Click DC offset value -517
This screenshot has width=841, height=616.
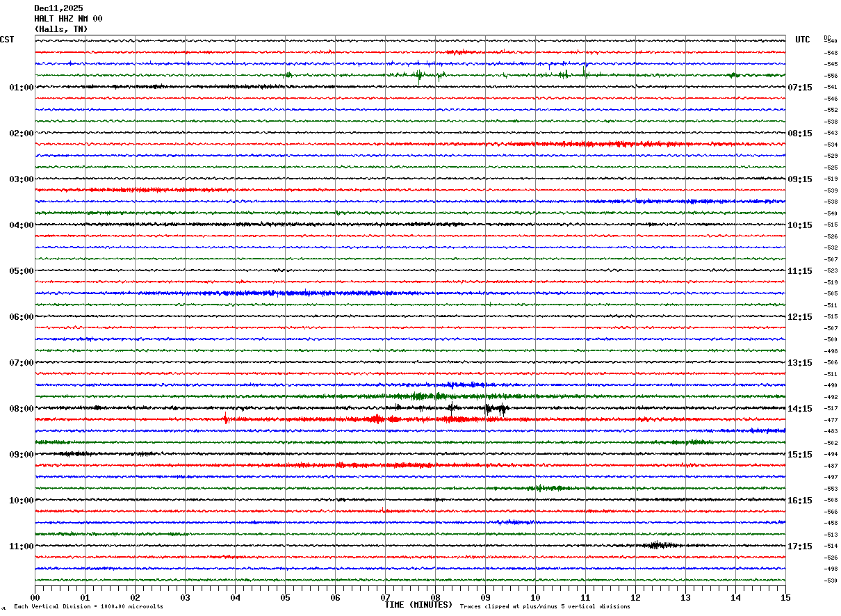[x=831, y=409]
